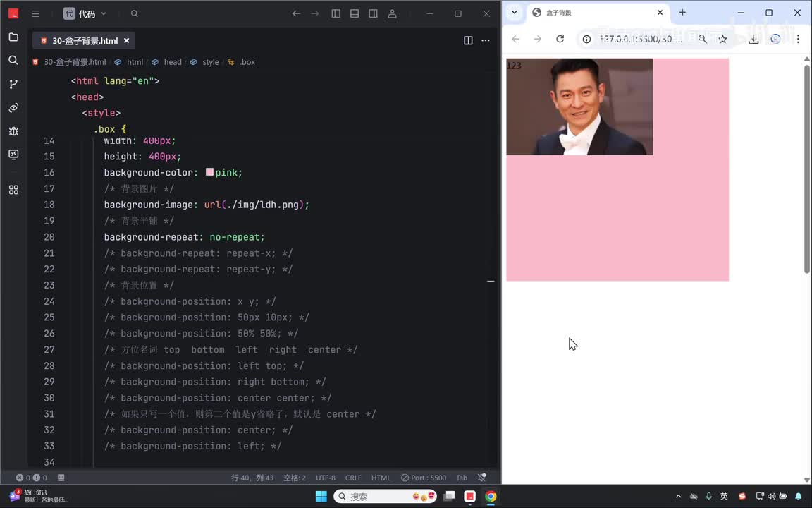The image size is (812, 508).
Task: Open the account icon in editor title bar
Action: [392, 13]
